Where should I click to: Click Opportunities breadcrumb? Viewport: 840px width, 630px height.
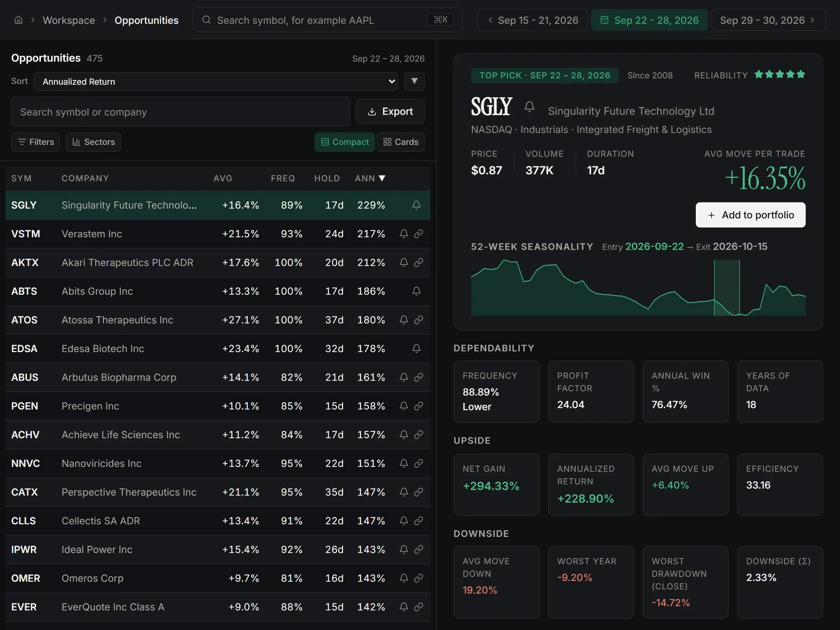pos(147,20)
